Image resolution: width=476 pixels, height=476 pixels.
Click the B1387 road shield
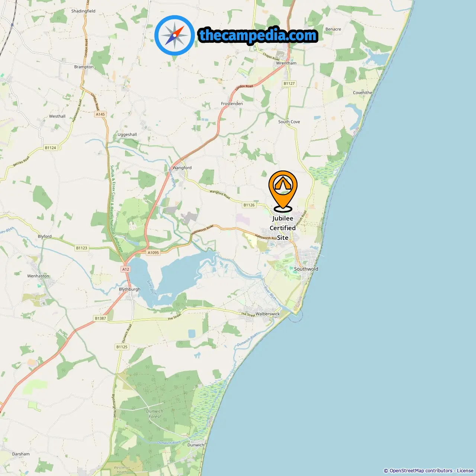click(x=100, y=318)
